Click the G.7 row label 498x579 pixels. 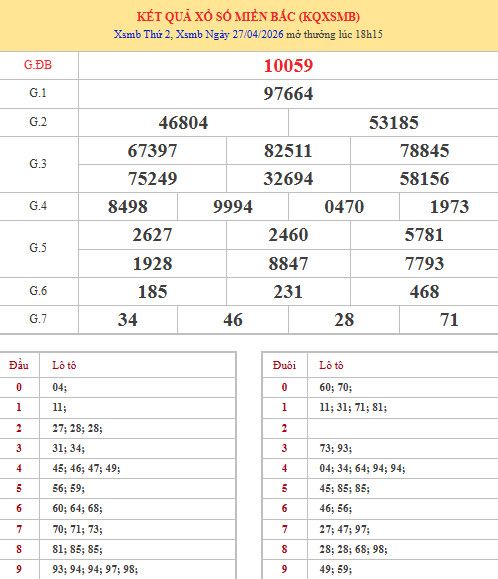pyautogui.click(x=38, y=319)
